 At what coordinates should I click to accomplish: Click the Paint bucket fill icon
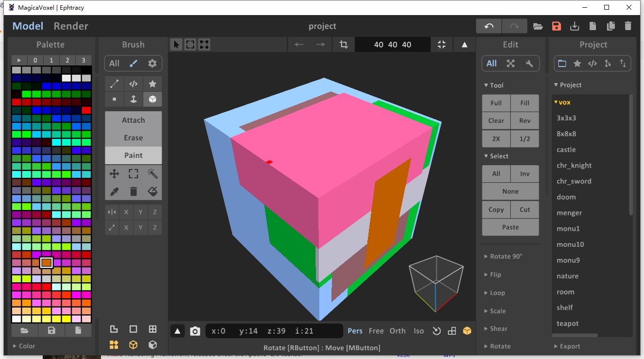(152, 191)
